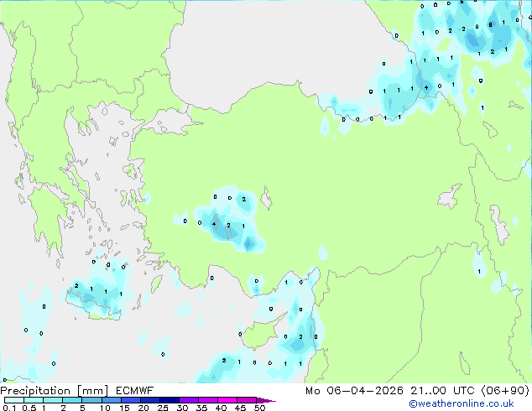
Task: Click the "21..00 UTC" time text
Action: click(442, 391)
